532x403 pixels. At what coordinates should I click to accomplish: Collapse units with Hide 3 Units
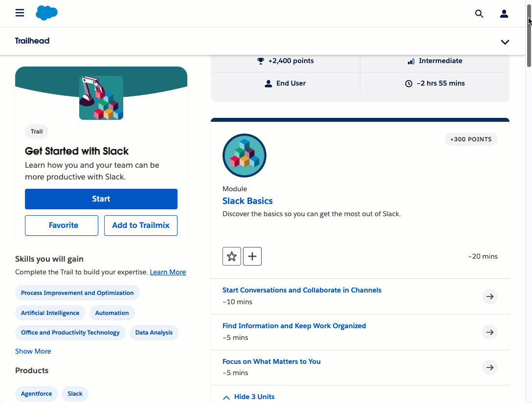(x=249, y=397)
